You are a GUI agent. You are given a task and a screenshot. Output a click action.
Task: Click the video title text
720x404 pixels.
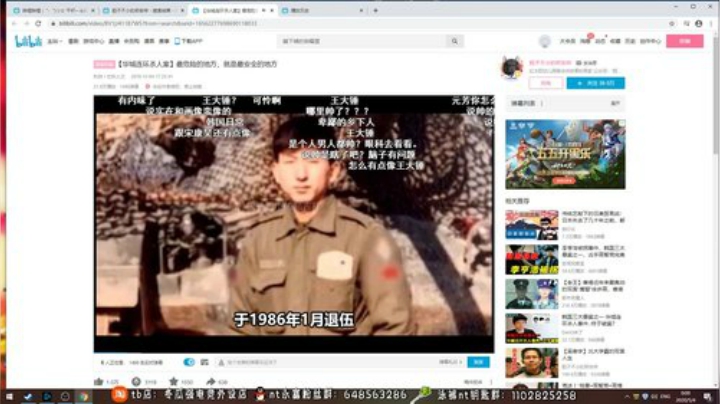click(197, 64)
